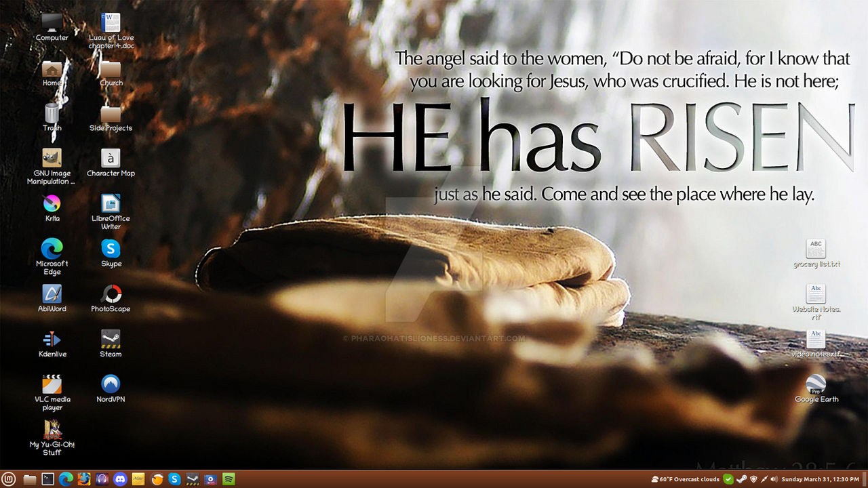Open Discord from the taskbar
Image resolution: width=868 pixels, height=488 pixels.
pyautogui.click(x=120, y=479)
